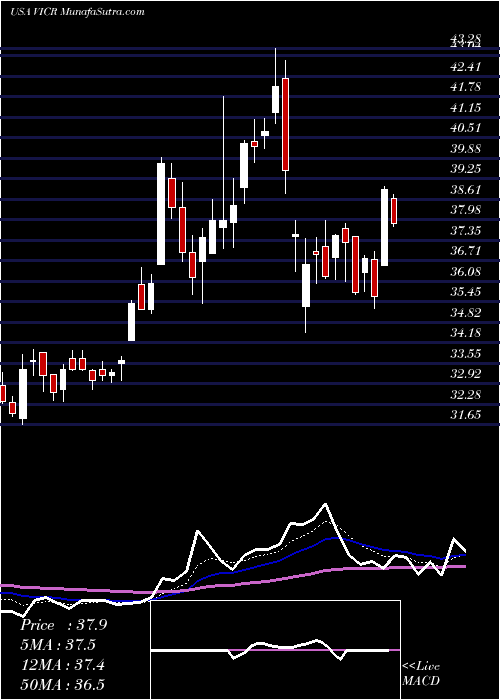Click the <<Live MACD label
Viewport: 500px width, 700px height.
click(x=421, y=673)
